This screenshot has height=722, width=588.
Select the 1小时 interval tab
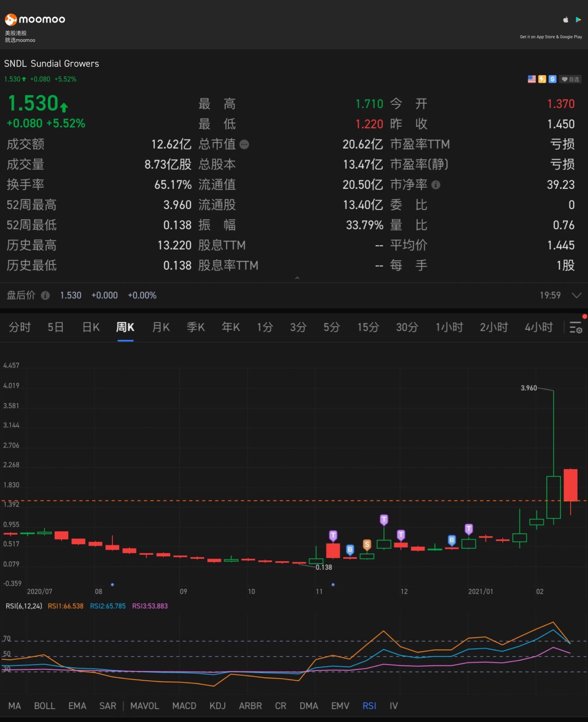click(x=449, y=327)
